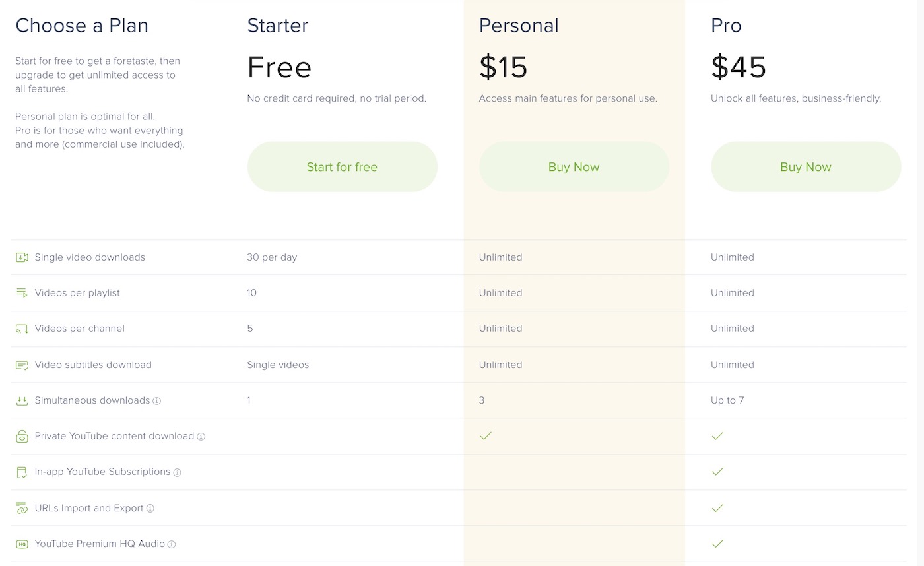Viewport: 924px width, 566px height.
Task: Click Personal checkmark for Private YouTube content
Action: tap(486, 436)
